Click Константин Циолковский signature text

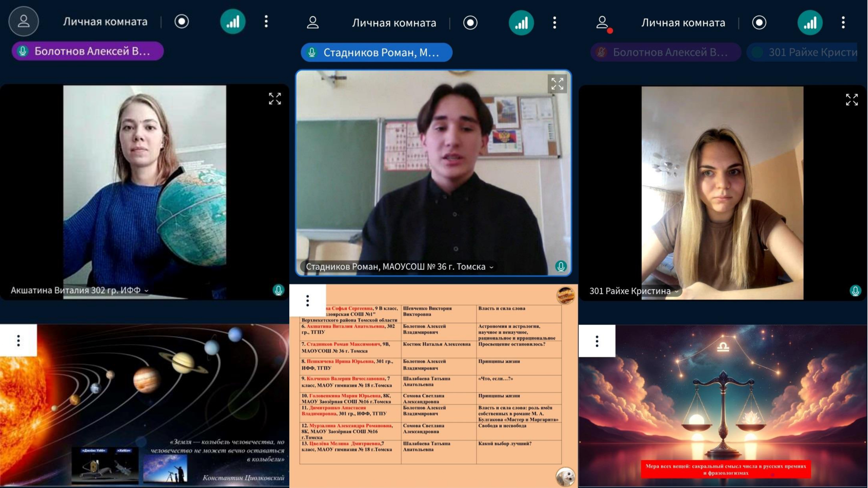[x=243, y=478]
